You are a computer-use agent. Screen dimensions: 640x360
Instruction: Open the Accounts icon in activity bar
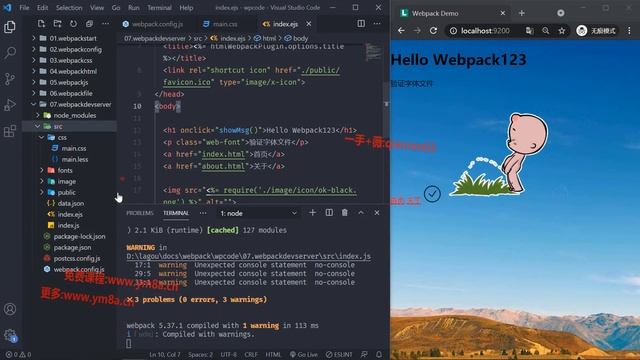[x=10, y=309]
